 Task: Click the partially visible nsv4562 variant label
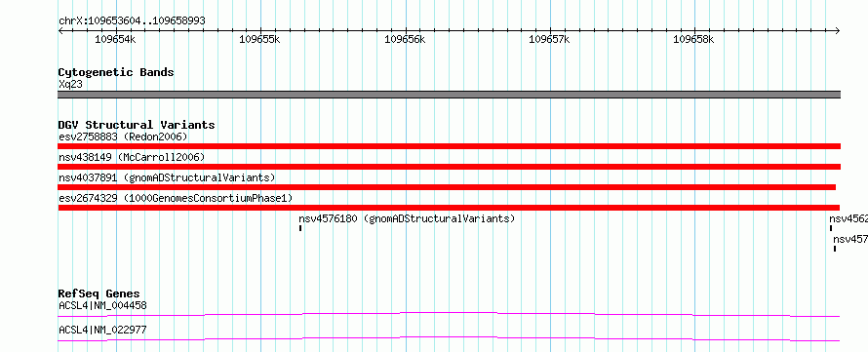[x=848, y=218]
